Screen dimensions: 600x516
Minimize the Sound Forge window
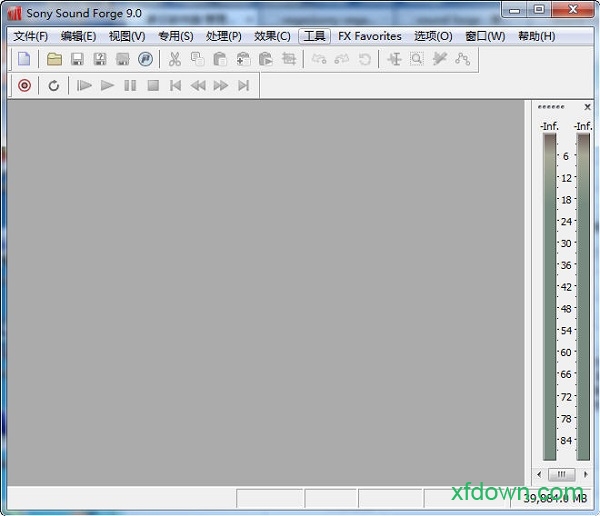pyautogui.click(x=515, y=10)
